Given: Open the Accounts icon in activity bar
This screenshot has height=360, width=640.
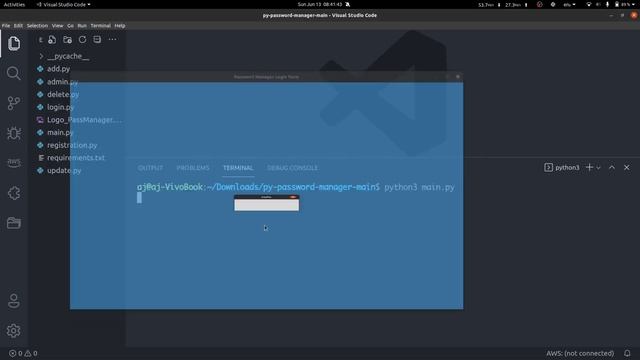Looking at the screenshot, I should (14, 301).
